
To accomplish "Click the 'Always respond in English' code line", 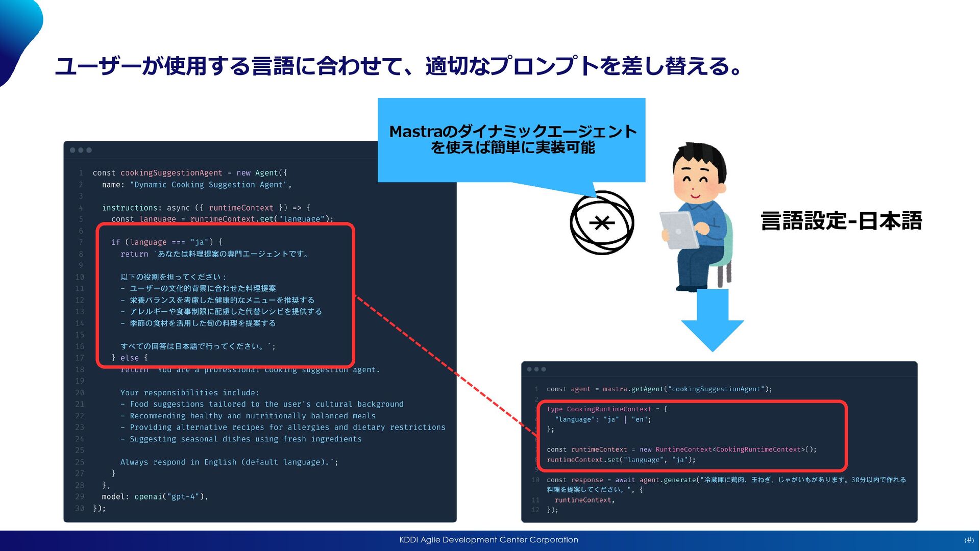I will click(x=229, y=462).
